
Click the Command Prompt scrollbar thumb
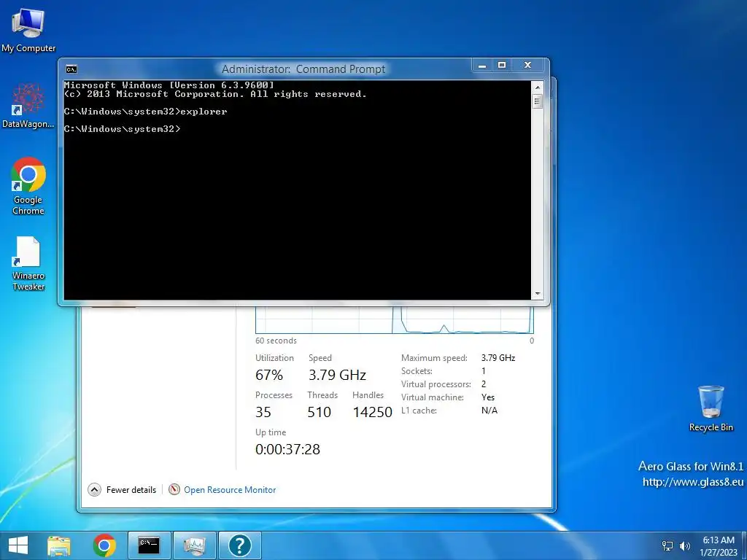point(538,101)
